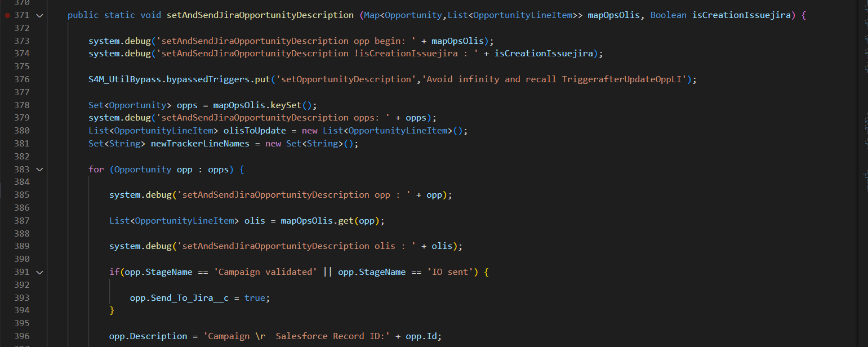The image size is (868, 347).
Task: Click the newTrackerLineNames variable name
Action: tap(206, 144)
